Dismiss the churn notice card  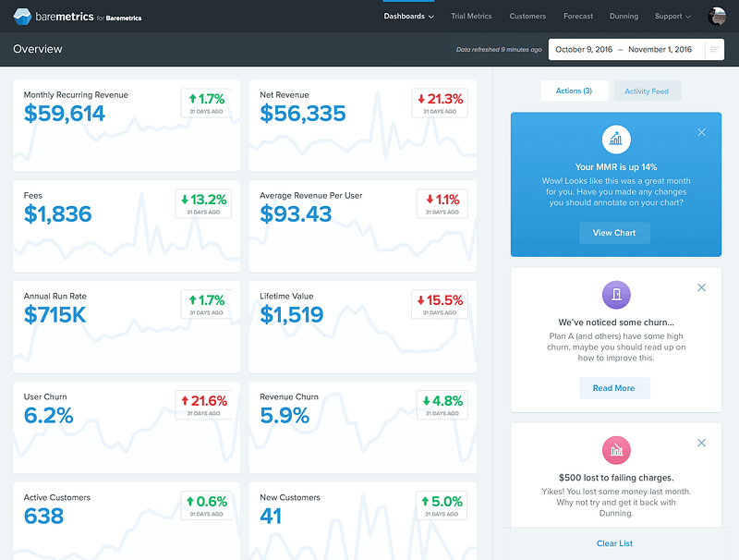701,287
